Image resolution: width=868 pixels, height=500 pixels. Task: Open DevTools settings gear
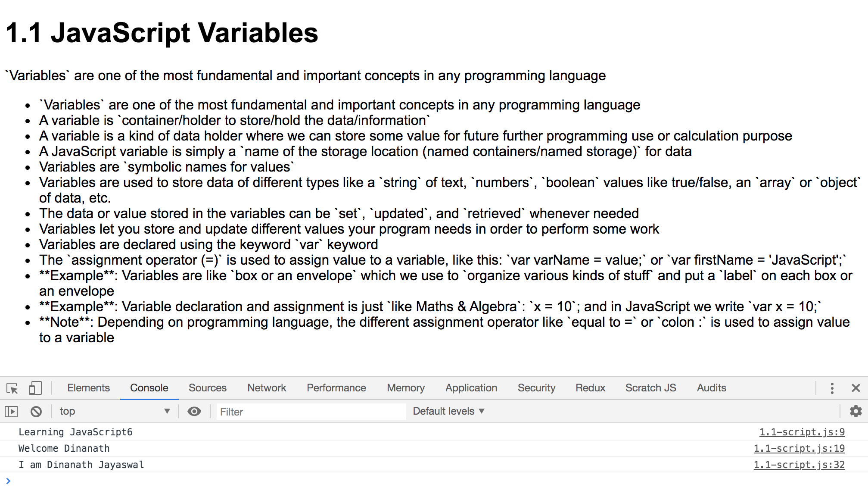pos(855,411)
